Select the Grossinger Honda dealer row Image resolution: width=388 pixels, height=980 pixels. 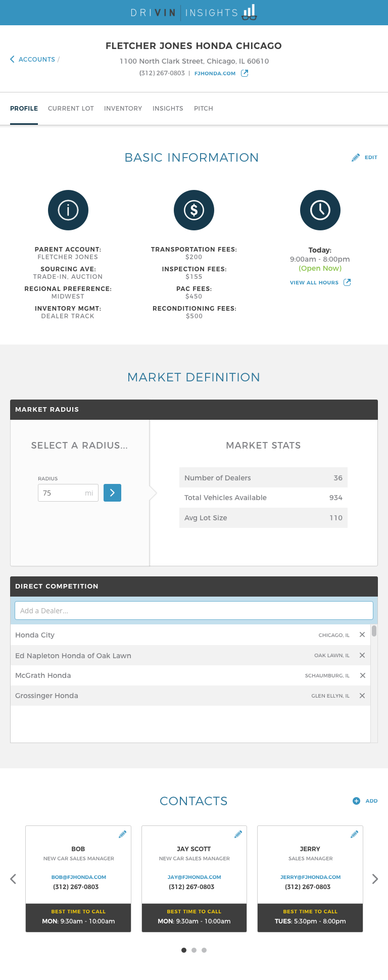click(190, 696)
